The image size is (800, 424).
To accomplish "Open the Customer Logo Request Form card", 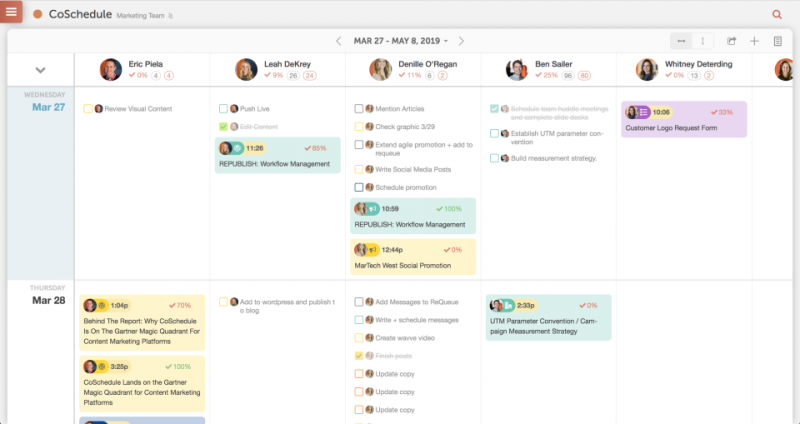I will [684, 119].
